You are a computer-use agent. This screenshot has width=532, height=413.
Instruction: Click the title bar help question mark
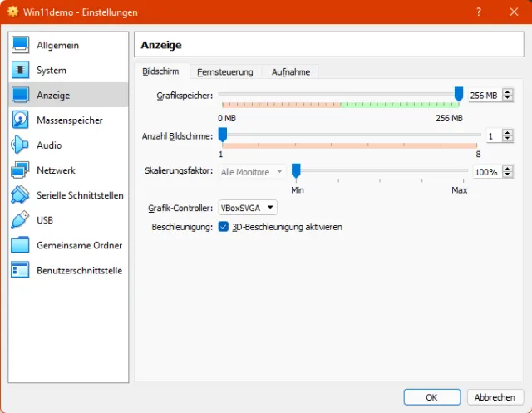tap(479, 12)
